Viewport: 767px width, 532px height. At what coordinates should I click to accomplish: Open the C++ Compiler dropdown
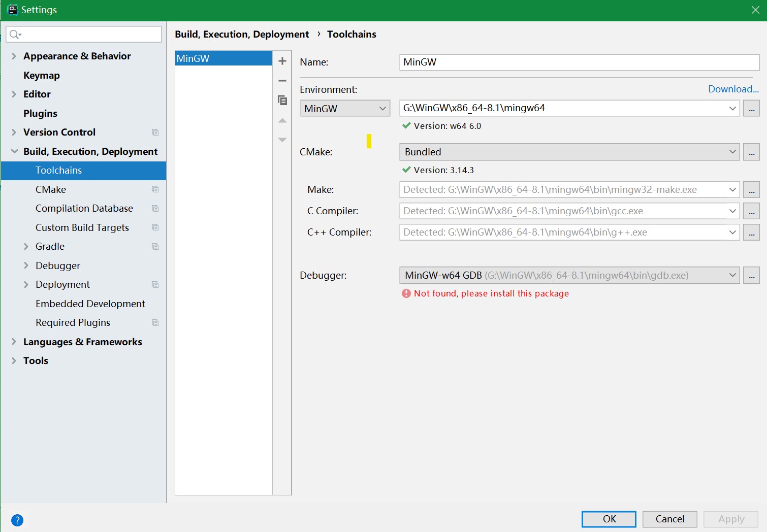tap(732, 232)
